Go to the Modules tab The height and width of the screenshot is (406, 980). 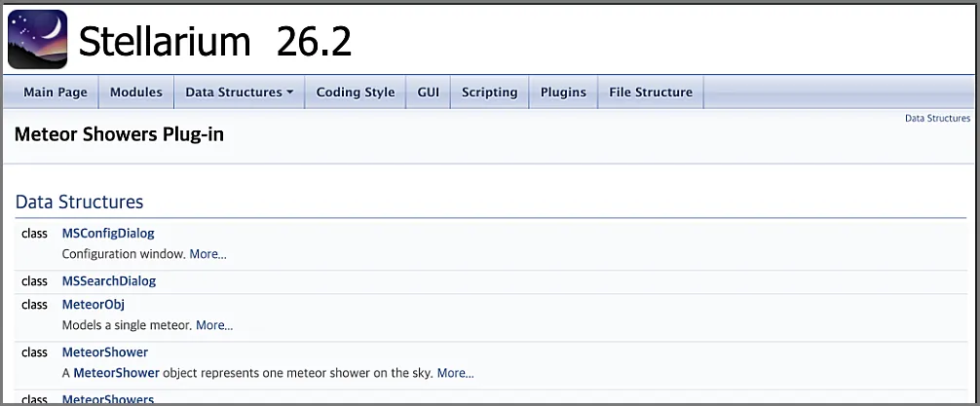pos(136,92)
